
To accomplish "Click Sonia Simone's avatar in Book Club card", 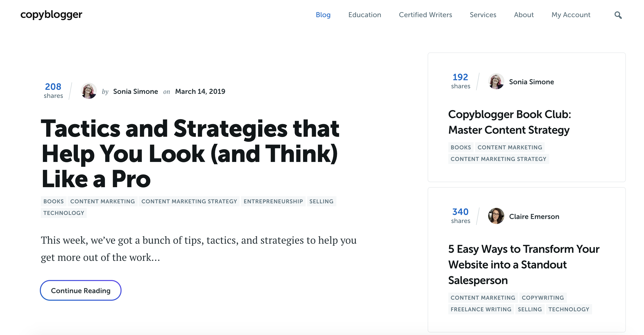I will point(496,81).
